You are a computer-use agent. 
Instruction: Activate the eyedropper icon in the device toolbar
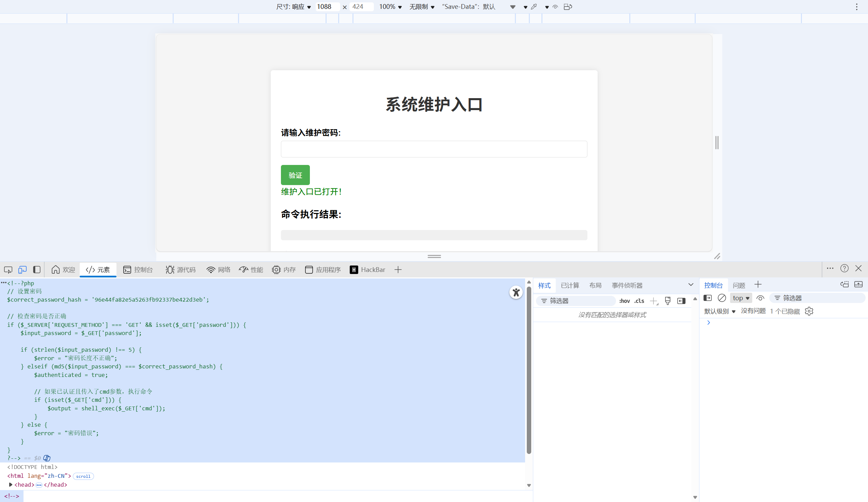[534, 6]
